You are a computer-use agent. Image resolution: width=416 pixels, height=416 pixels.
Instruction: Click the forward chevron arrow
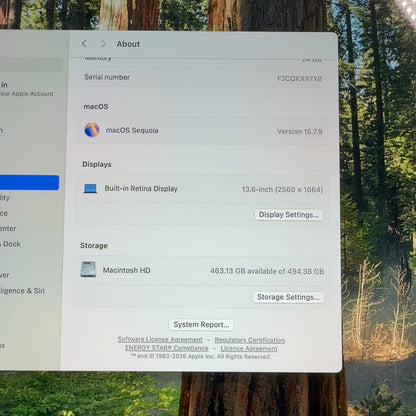[x=103, y=44]
